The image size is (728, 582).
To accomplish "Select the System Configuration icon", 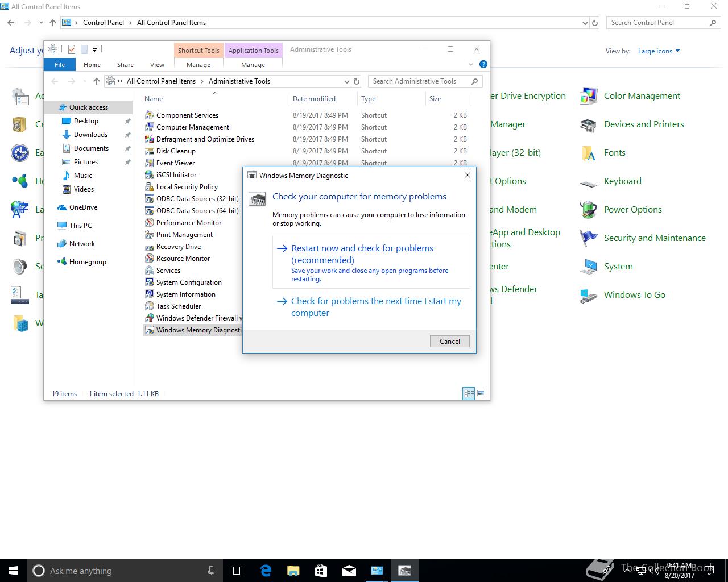I will (150, 282).
